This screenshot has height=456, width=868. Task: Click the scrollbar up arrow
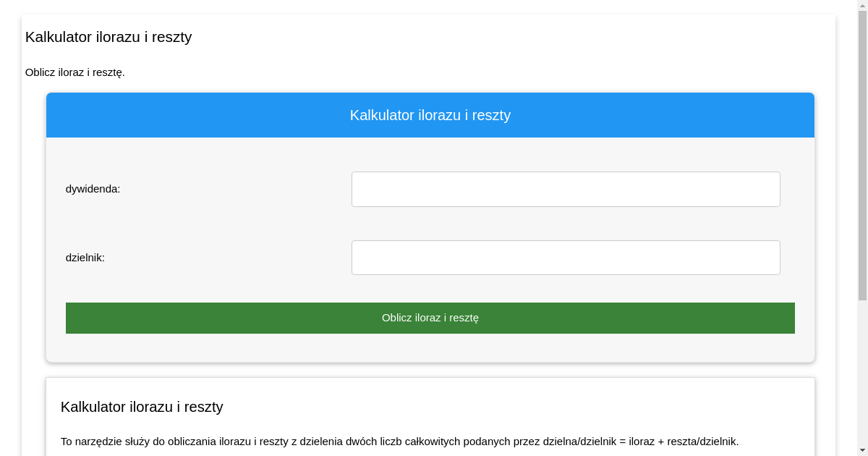pos(862,5)
